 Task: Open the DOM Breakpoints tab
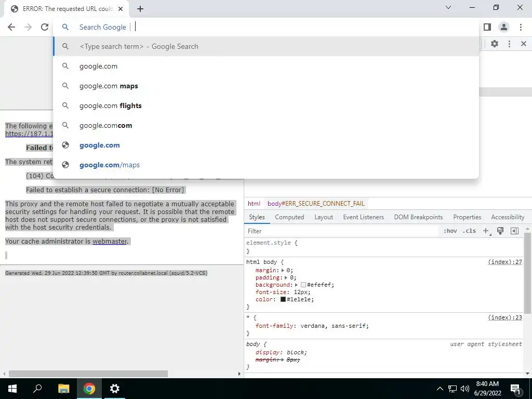(x=418, y=217)
